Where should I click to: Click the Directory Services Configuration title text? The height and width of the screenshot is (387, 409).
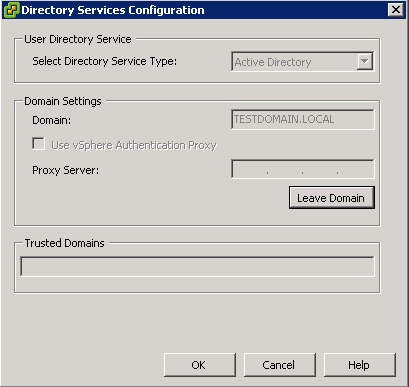pos(113,10)
